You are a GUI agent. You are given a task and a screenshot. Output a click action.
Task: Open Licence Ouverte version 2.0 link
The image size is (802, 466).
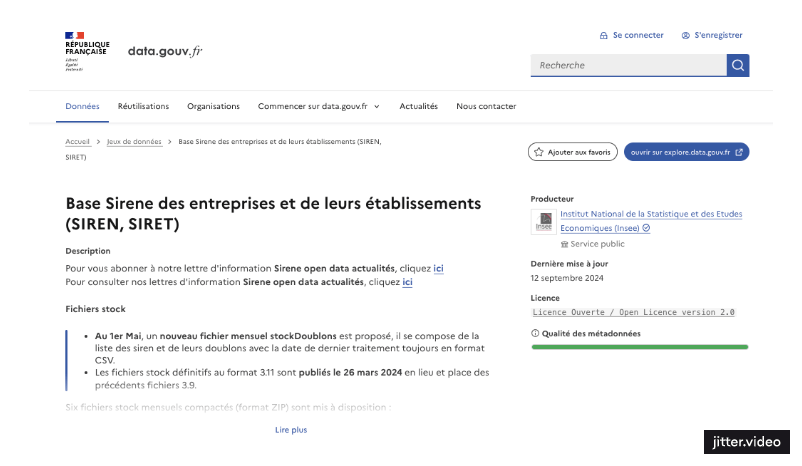(x=633, y=312)
